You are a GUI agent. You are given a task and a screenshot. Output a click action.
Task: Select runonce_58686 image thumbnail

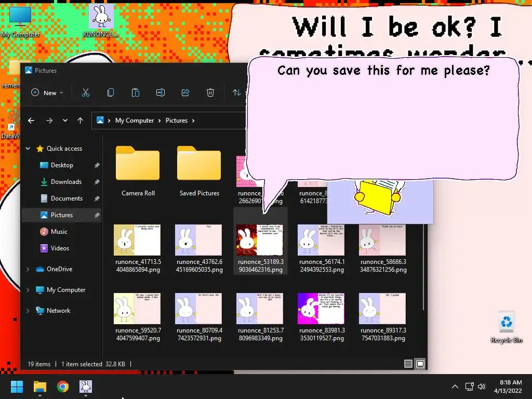click(382, 240)
